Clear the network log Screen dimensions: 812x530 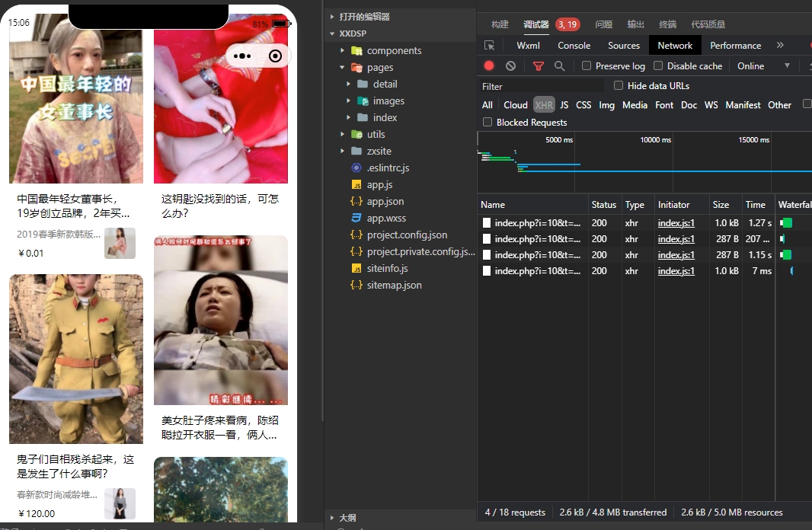[x=510, y=65]
